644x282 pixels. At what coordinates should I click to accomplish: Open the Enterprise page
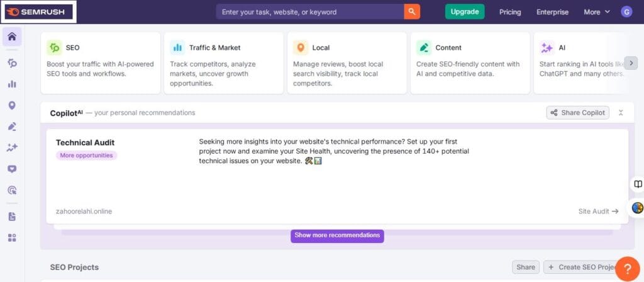552,12
